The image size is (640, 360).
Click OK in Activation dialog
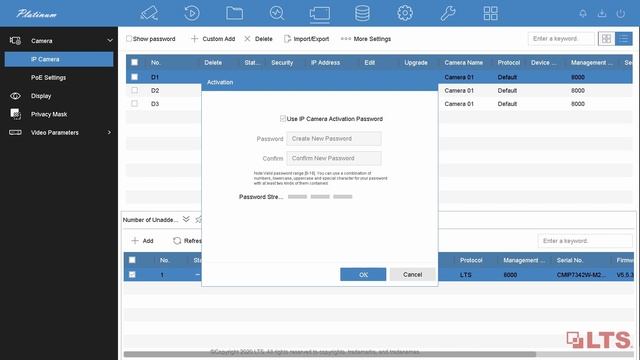point(363,274)
